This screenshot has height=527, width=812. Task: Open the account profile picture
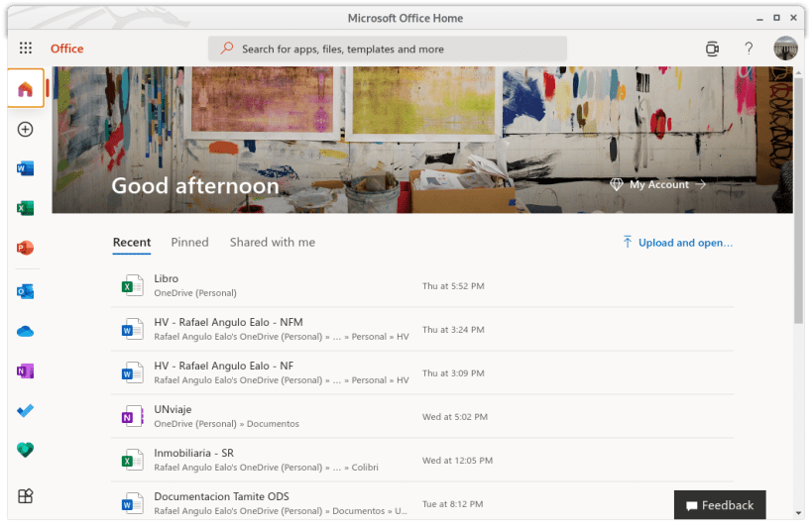click(785, 49)
